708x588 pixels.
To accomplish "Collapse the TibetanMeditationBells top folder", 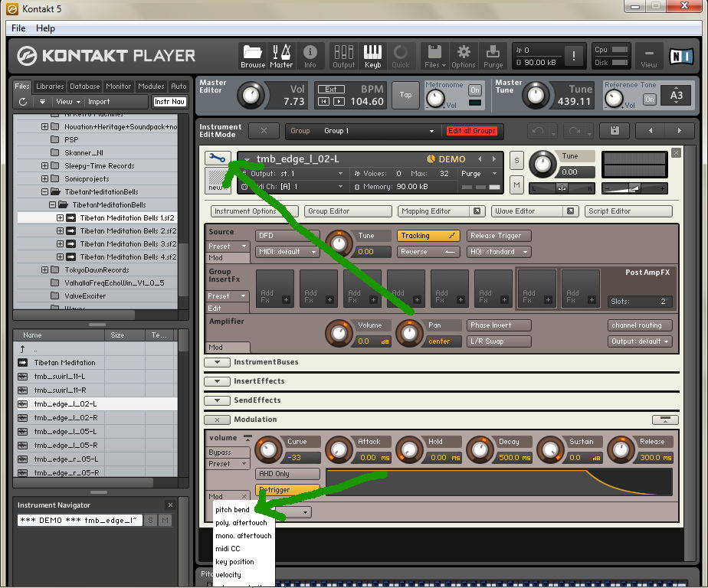I will [44, 191].
